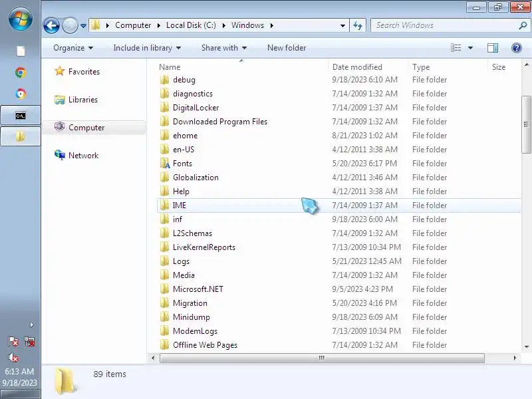Screen dimensions: 532x399
Task: Open the address bar history dropdown
Action: coord(342,25)
